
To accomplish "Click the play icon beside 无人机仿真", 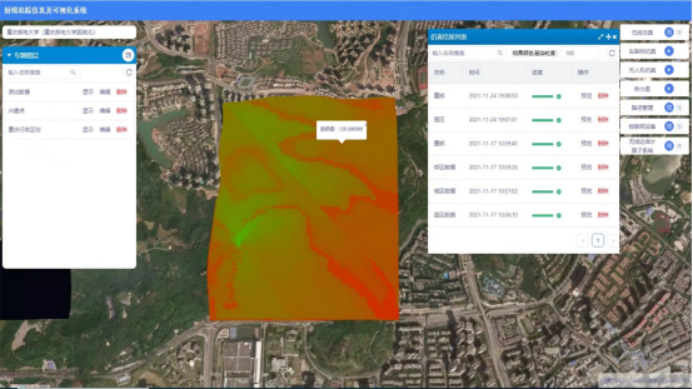I will click(x=669, y=70).
